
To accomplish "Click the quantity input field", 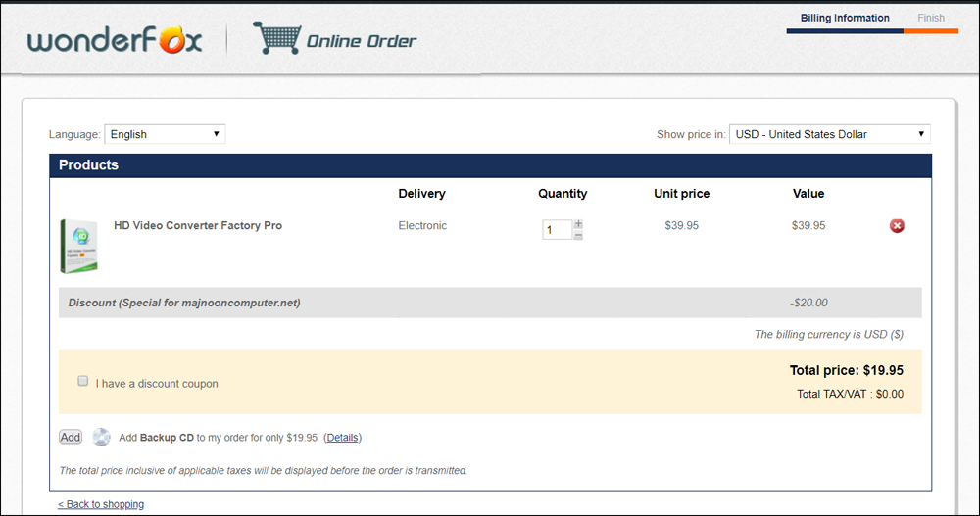I will point(557,230).
